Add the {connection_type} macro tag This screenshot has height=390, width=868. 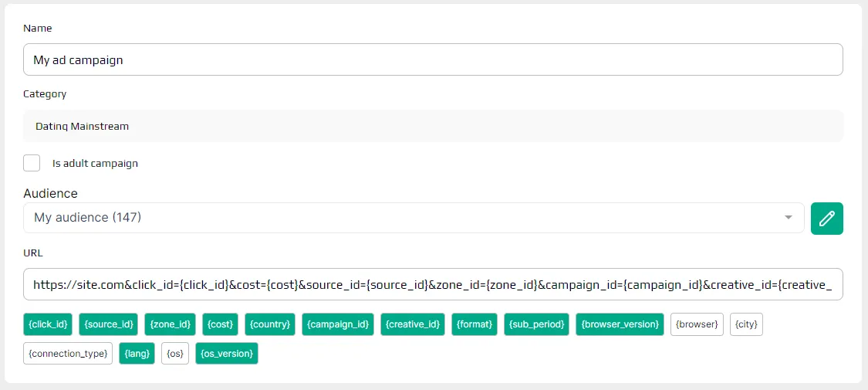pyautogui.click(x=68, y=354)
